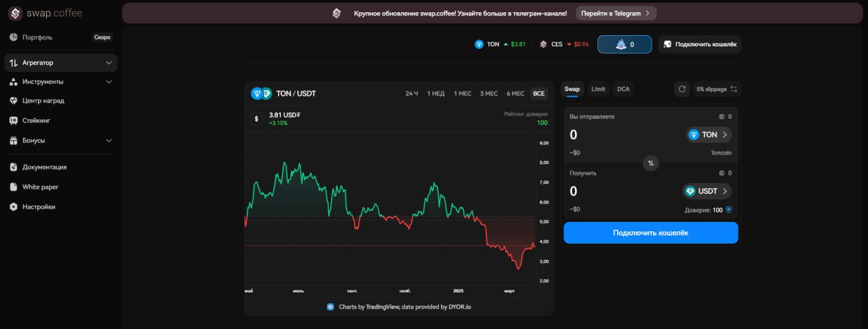Screen dimensions: 868x329
Task: Select the 24 Ч chart range
Action: (x=412, y=94)
